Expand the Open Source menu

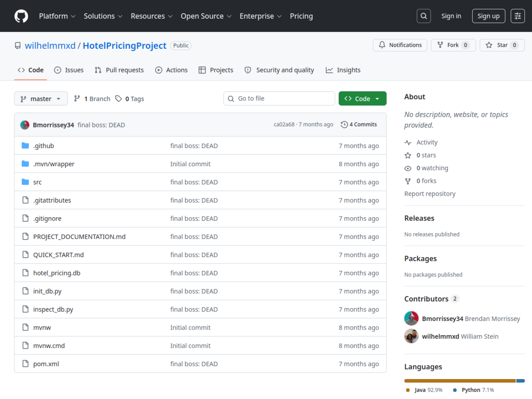pos(206,16)
